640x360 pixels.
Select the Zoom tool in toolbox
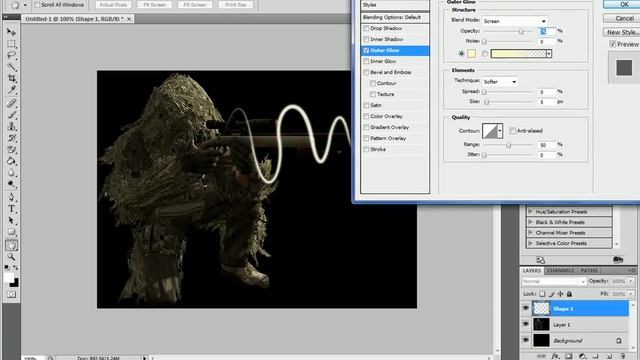point(11,257)
